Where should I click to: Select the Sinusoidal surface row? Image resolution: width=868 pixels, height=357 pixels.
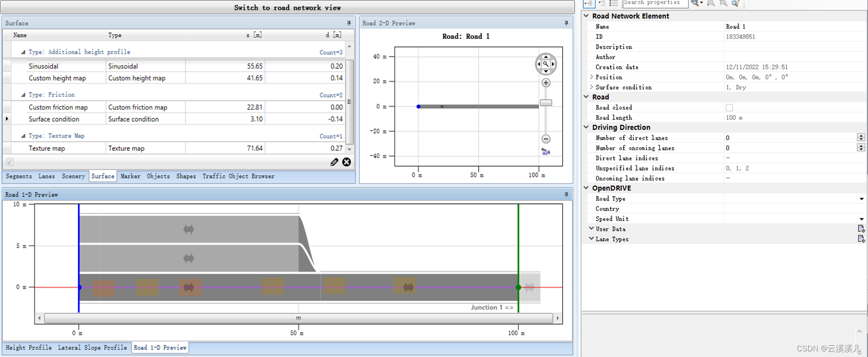click(x=178, y=66)
